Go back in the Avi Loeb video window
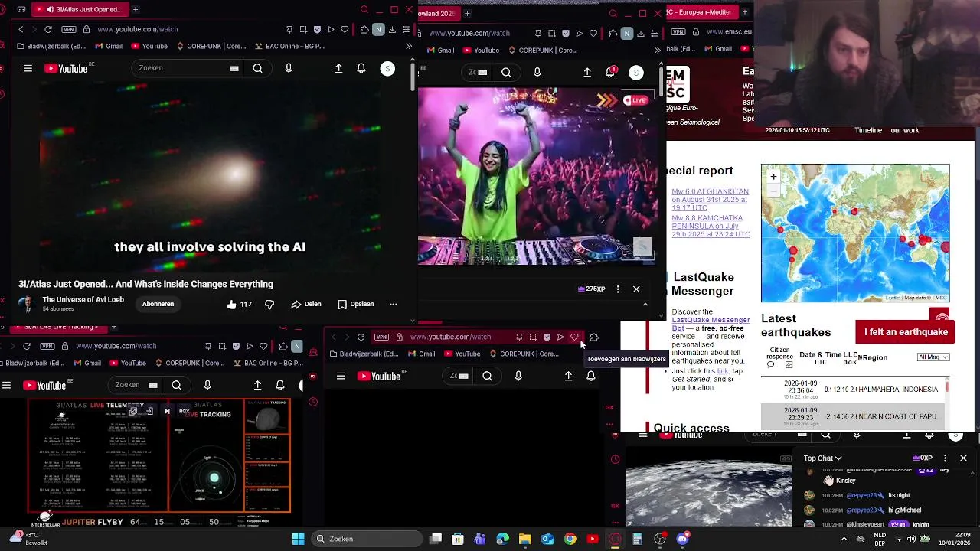980x551 pixels. pyautogui.click(x=21, y=29)
